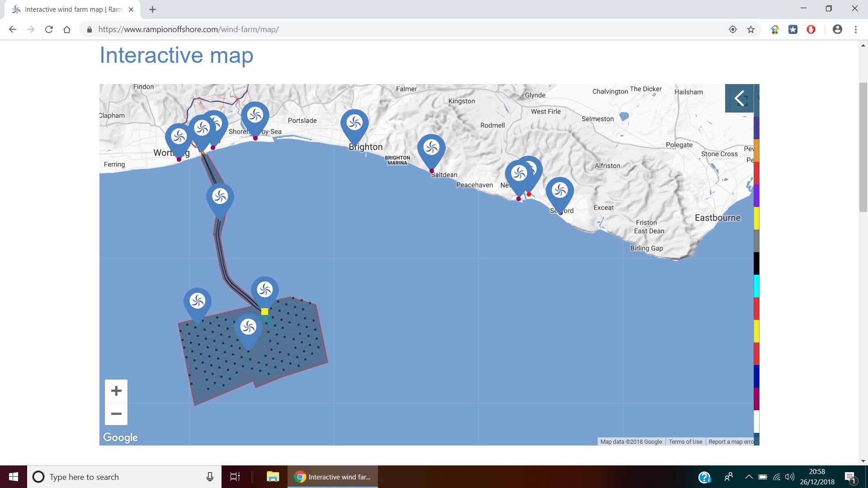Select the violet legend color swatch
868x488 pixels.
[756, 196]
